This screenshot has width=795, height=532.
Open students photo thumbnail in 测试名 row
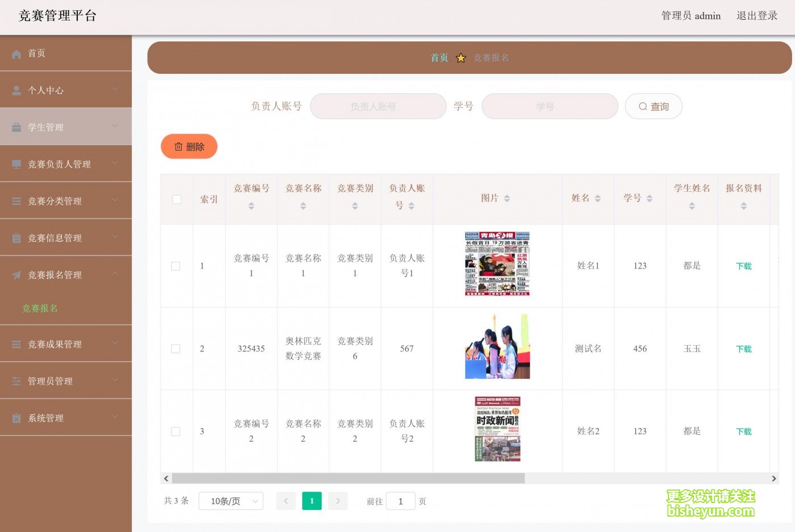pyautogui.click(x=497, y=346)
